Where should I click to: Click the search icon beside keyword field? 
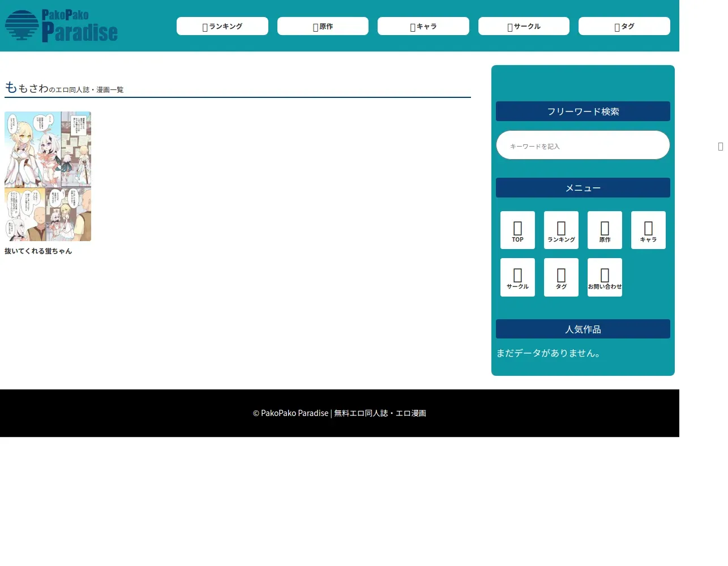(721, 147)
